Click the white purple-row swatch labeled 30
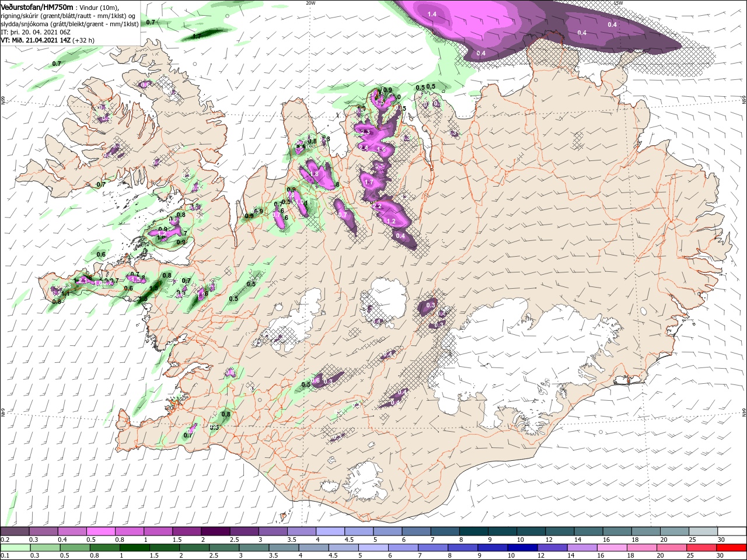The image size is (747, 560). point(732,531)
